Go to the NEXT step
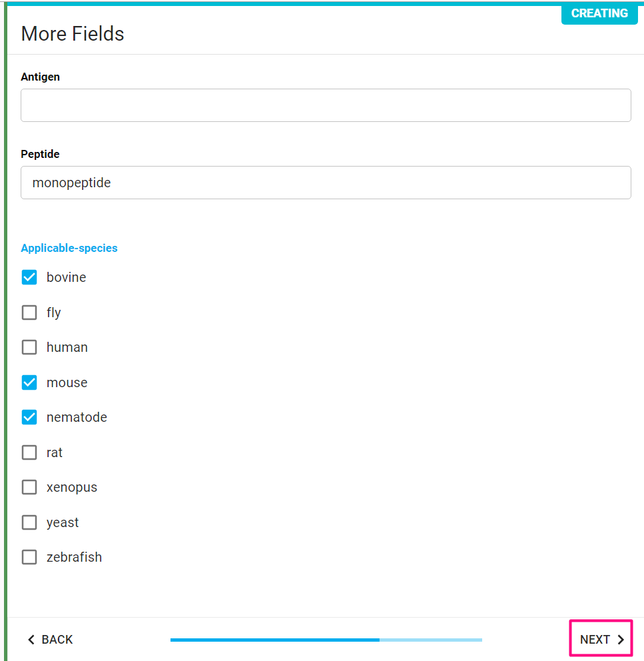The image size is (644, 661). [x=601, y=640]
